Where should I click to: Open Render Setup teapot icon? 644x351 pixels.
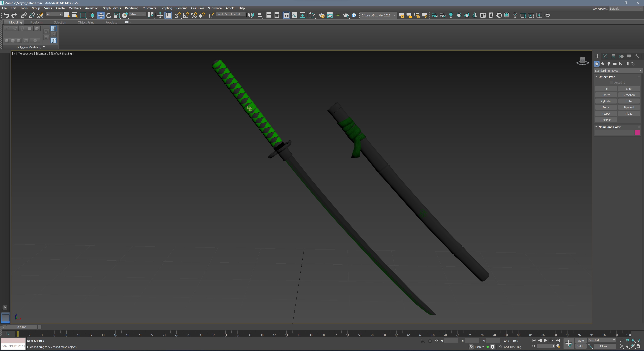pos(322,15)
